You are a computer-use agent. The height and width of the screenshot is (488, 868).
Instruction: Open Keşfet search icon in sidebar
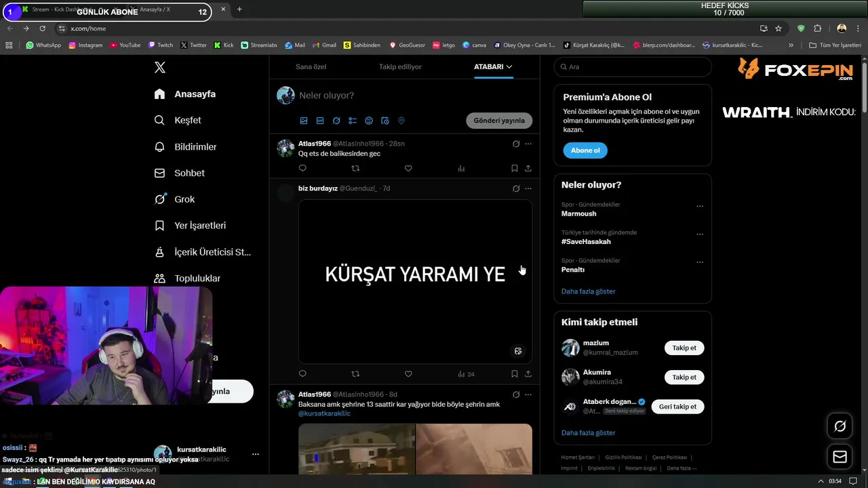[159, 120]
